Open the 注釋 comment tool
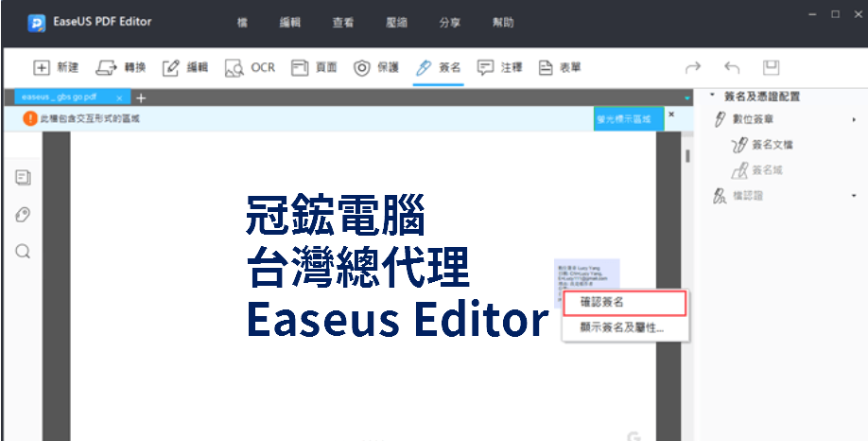868x441 pixels. click(x=500, y=67)
